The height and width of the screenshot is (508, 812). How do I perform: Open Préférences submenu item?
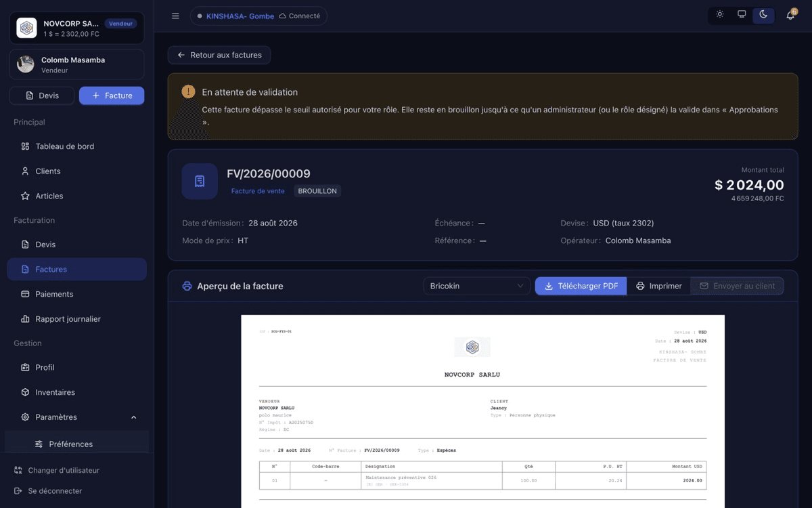coord(76,444)
